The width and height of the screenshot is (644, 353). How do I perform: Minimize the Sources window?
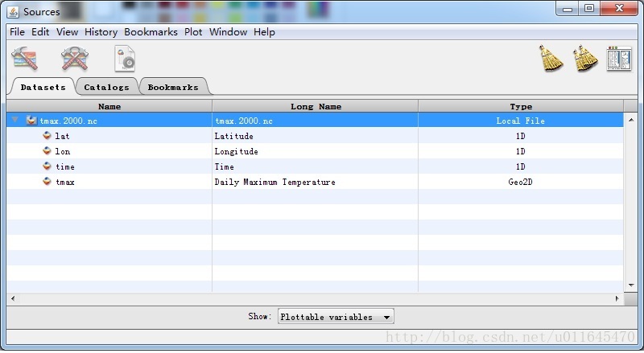568,9
